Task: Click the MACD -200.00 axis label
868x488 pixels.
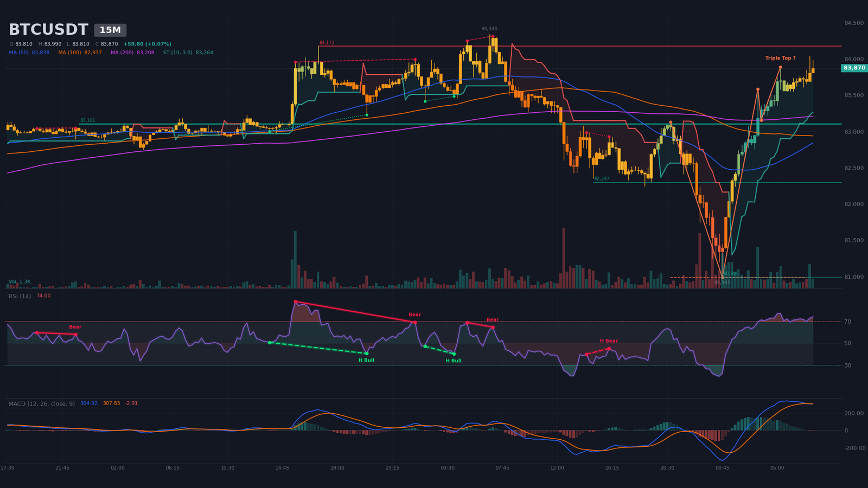Action: (x=854, y=448)
